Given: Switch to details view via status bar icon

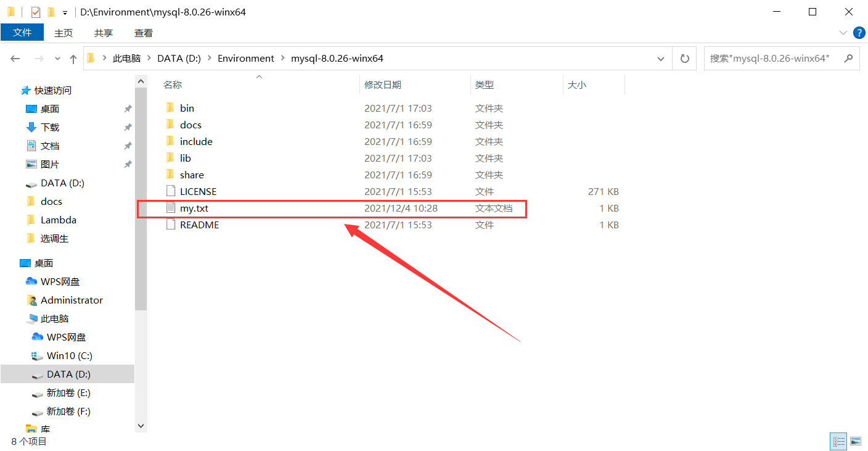Looking at the screenshot, I should [x=838, y=441].
